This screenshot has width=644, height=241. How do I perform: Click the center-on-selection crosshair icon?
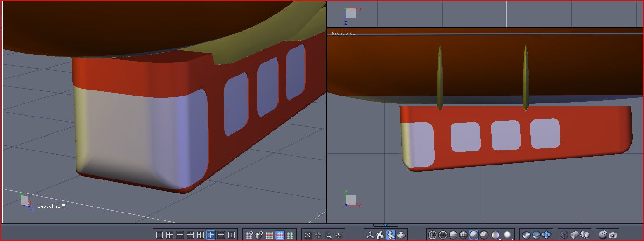pos(318,235)
